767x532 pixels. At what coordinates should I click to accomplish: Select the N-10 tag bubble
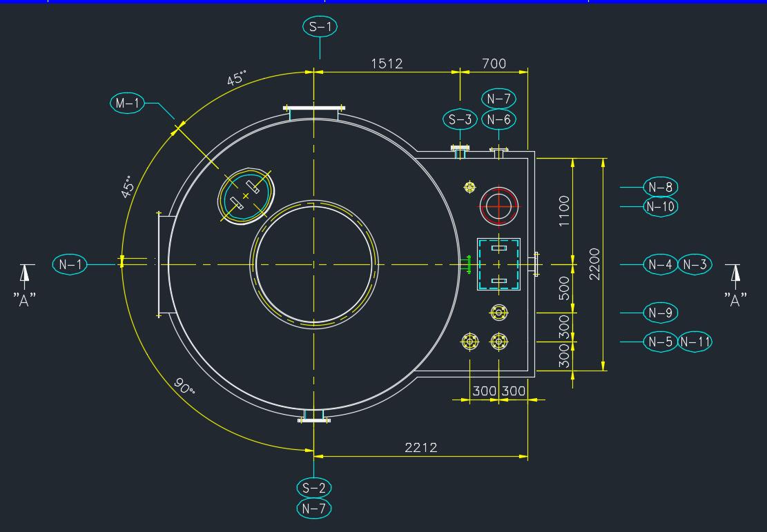(660, 206)
